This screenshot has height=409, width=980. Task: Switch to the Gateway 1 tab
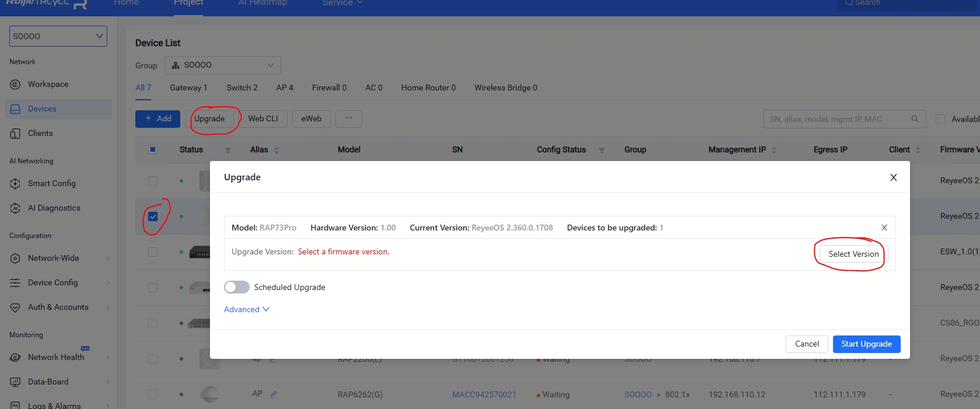tap(188, 88)
